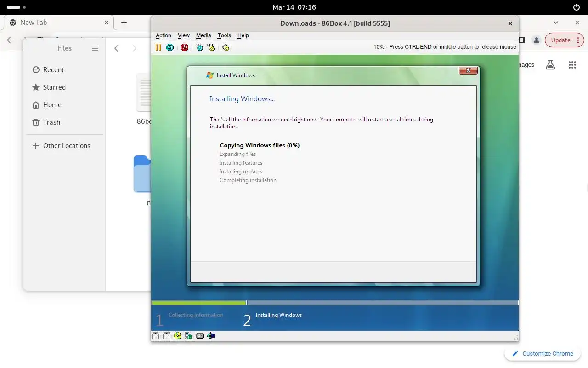Click the '10% - Press CTRL-END' status text
588x368 pixels.
click(445, 47)
